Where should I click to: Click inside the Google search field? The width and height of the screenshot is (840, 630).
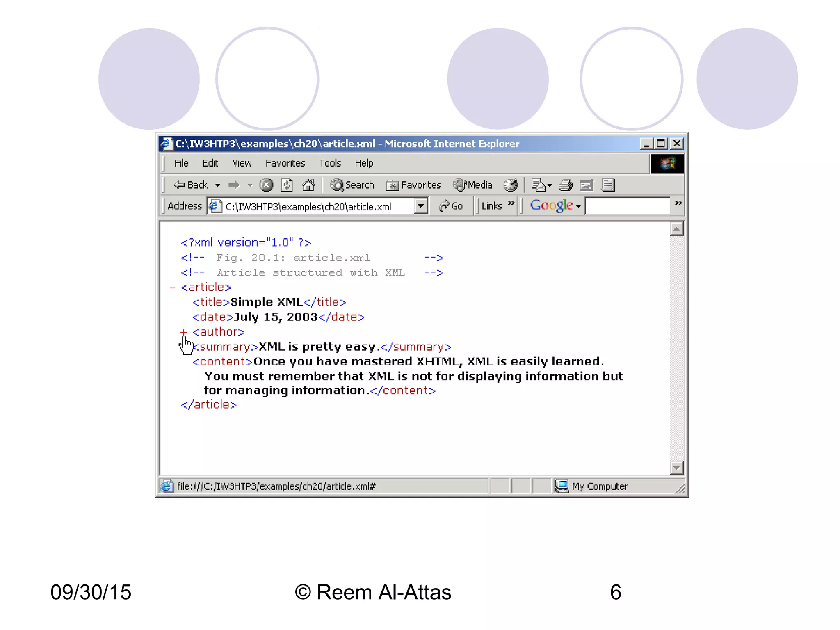coord(628,206)
